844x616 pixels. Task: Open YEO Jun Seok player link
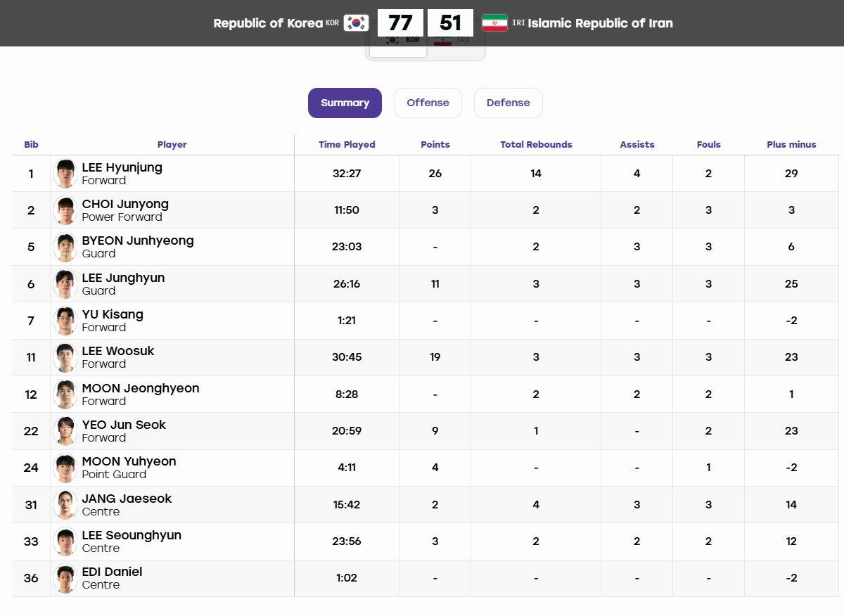click(x=124, y=425)
